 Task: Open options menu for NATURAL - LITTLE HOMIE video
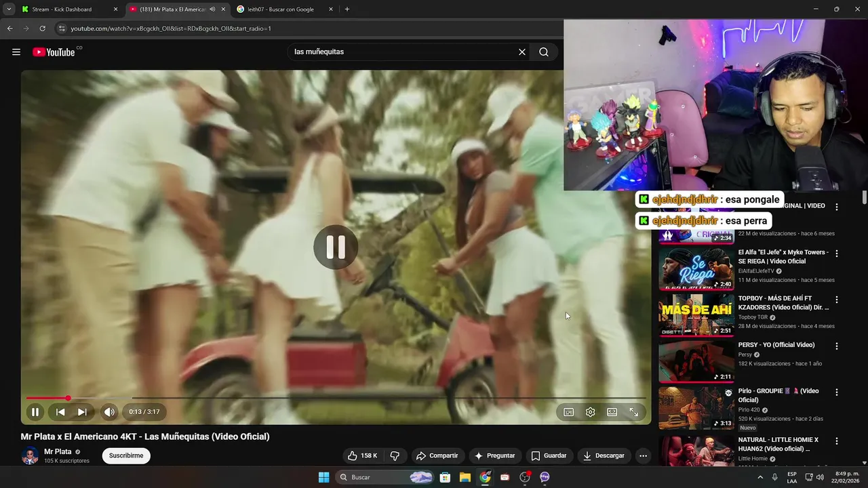pyautogui.click(x=837, y=441)
